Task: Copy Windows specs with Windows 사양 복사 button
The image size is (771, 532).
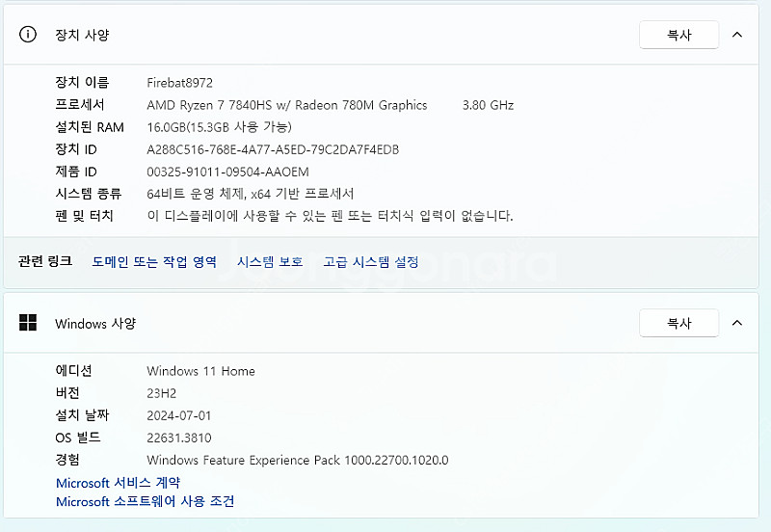Action: point(678,323)
